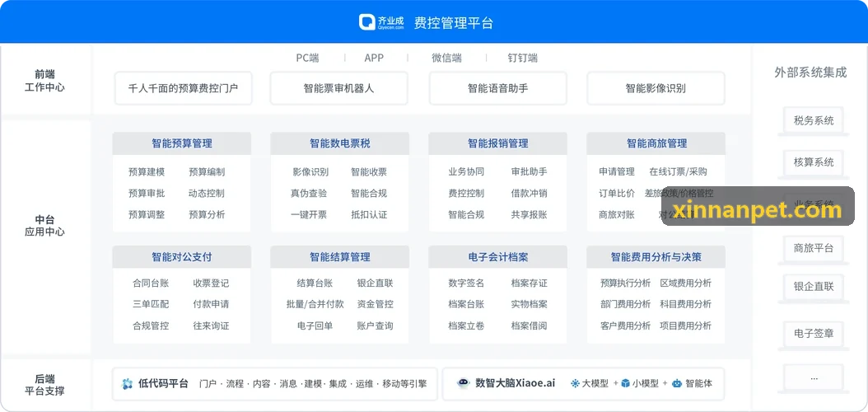Image resolution: width=868 pixels, height=412 pixels.
Task: Click the 批量/合并付款 item
Action: 315,305
